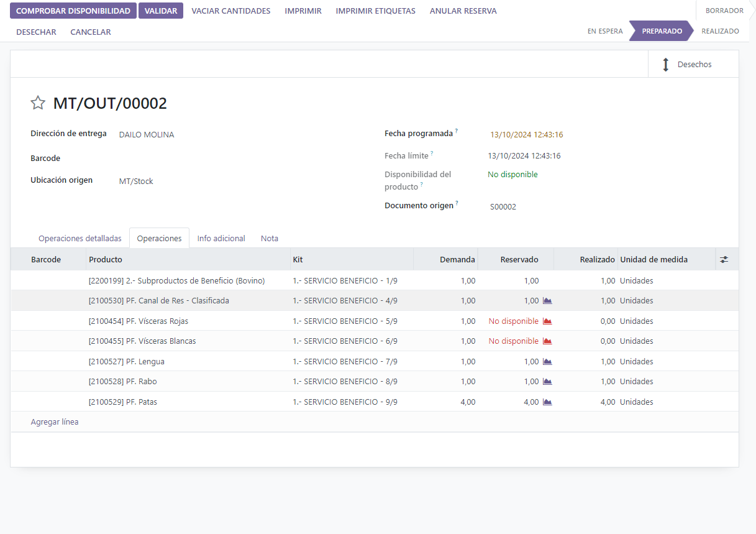Click Documento origen value S00002

tap(503, 207)
